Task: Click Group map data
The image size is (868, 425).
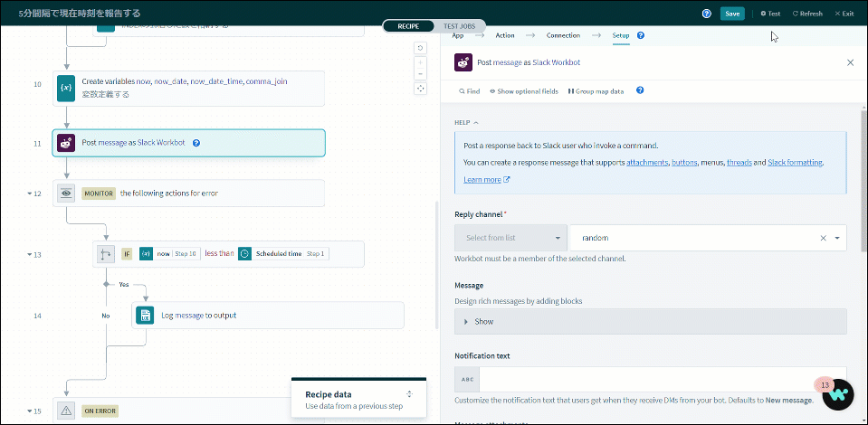Action: pyautogui.click(x=596, y=91)
